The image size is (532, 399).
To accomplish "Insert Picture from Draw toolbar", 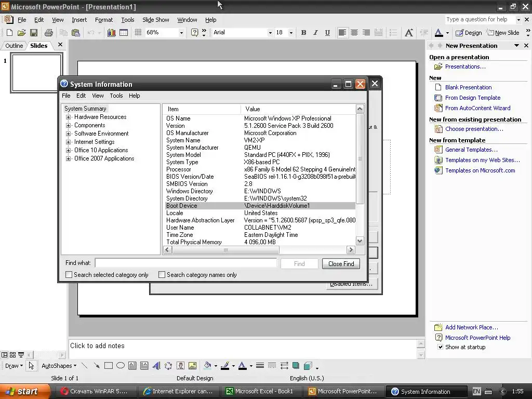I will [192, 366].
